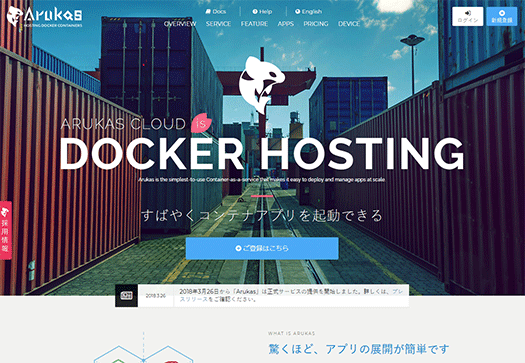Viewport: 525px width, 363px height.
Task: Open the PRICING menu item
Action: (x=316, y=24)
